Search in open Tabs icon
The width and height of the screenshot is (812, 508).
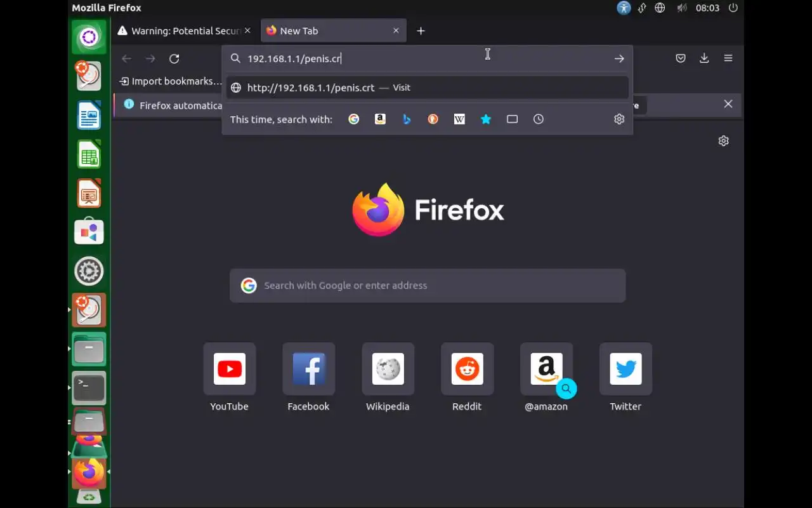(x=512, y=119)
